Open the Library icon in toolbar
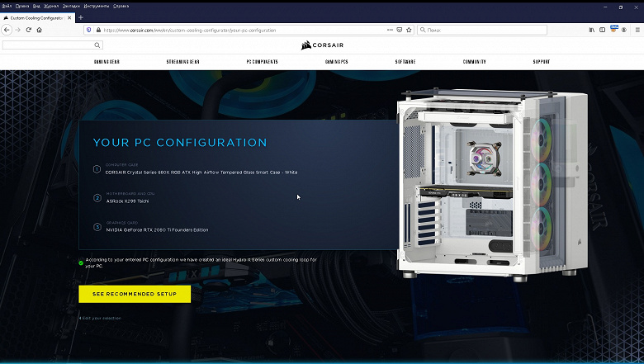Screen dimensions: 644x364 pos(591,30)
